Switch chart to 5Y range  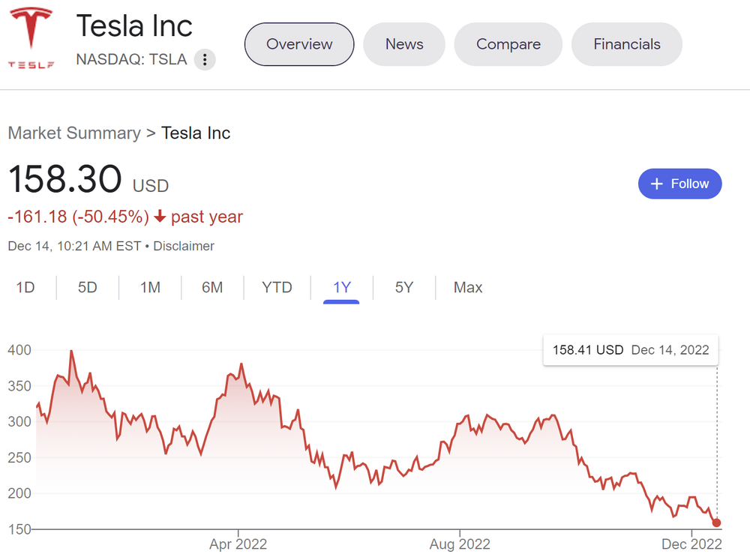[x=404, y=287]
